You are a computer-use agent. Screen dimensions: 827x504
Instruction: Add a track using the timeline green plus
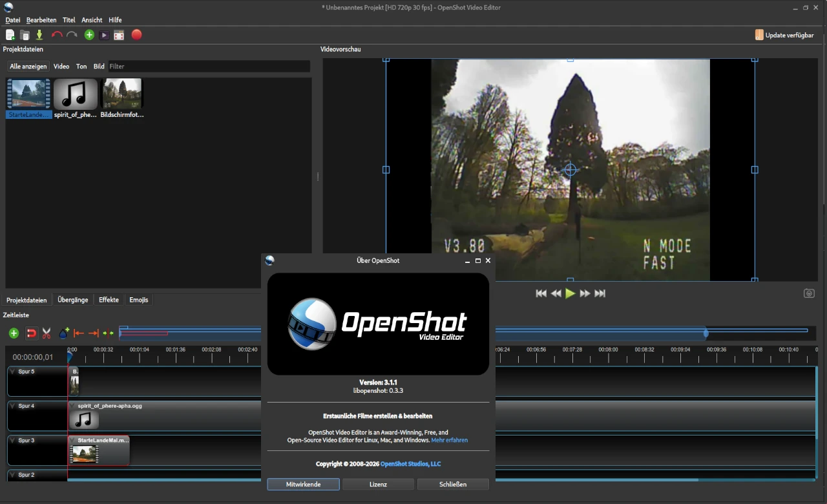click(14, 333)
